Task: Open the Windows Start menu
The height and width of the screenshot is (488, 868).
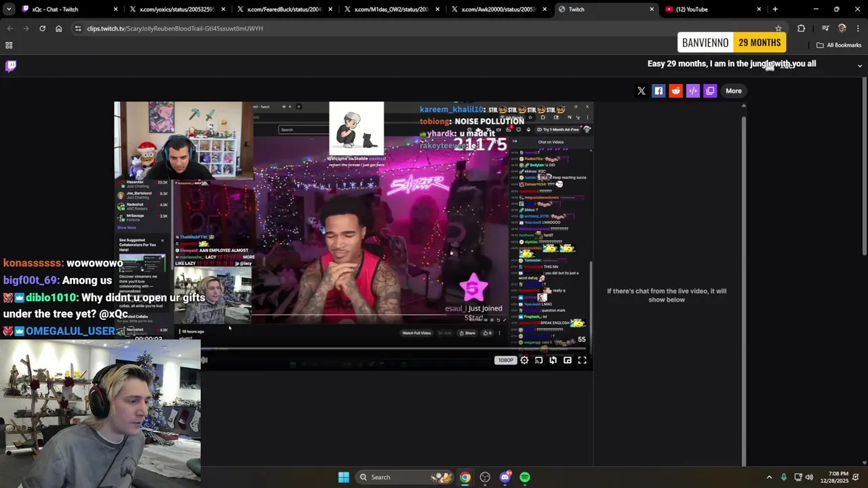Action: pos(344,477)
